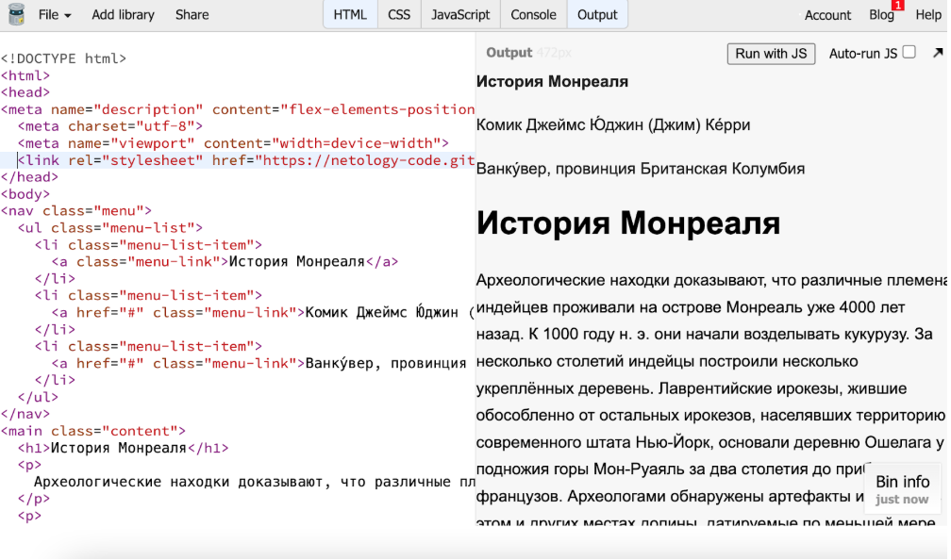The image size is (951, 560).
Task: Click the <body> tag line in editor
Action: [x=25, y=194]
